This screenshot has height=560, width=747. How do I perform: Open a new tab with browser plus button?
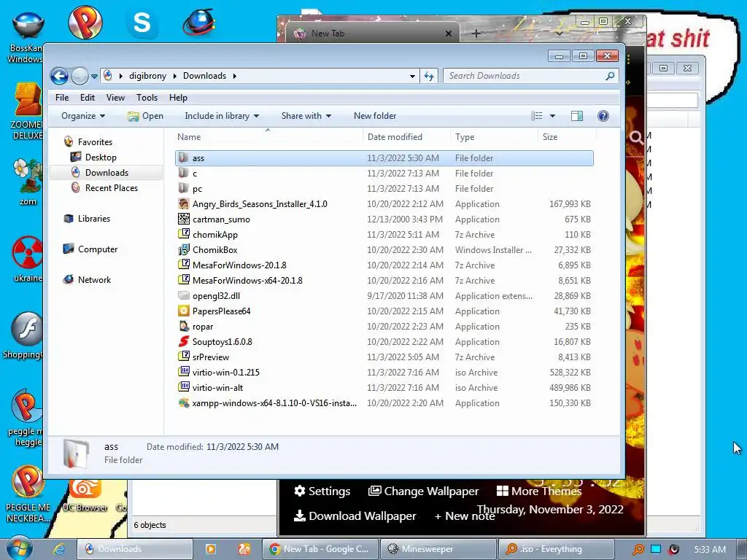476,34
